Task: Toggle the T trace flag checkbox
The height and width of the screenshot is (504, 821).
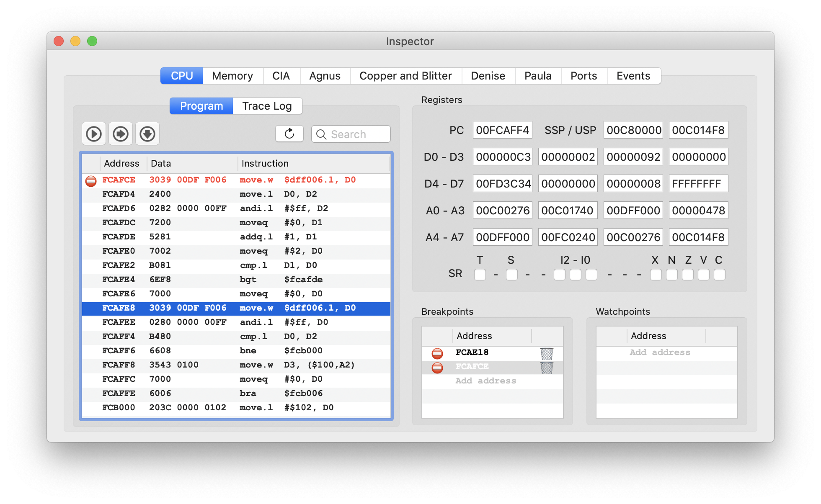Action: (x=480, y=275)
